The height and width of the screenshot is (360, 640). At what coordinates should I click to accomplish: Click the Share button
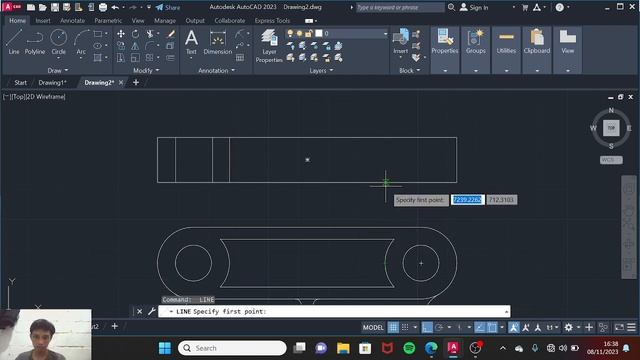tap(168, 7)
